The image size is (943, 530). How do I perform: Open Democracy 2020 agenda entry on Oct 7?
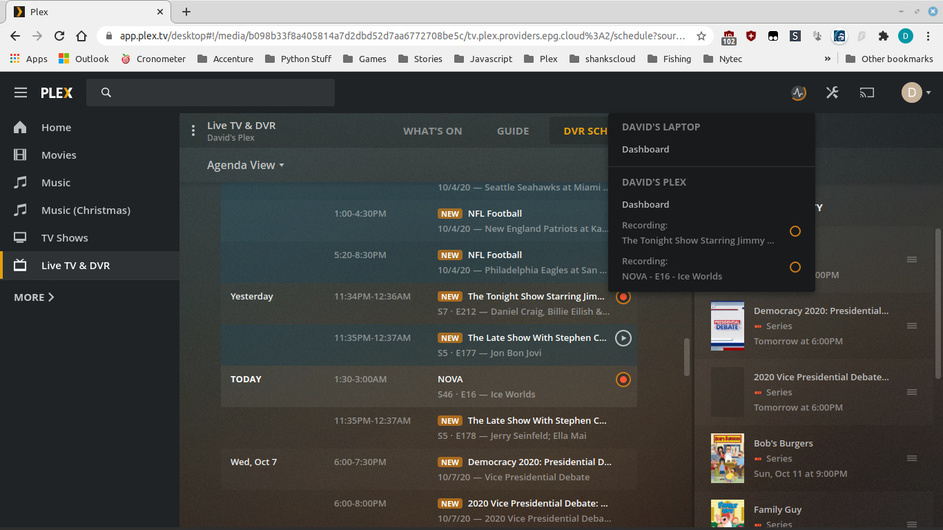[x=429, y=469]
